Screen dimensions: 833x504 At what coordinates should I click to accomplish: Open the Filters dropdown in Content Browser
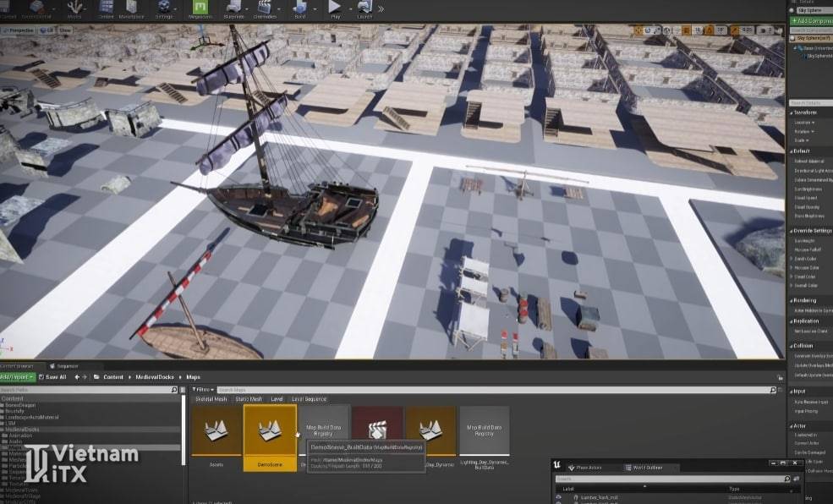click(x=202, y=389)
